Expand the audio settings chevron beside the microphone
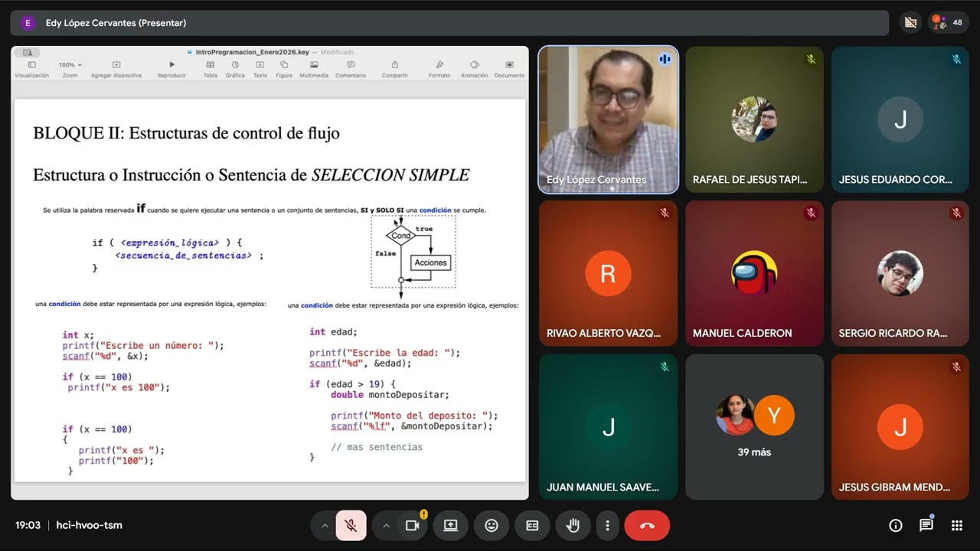This screenshot has width=980, height=551. [x=325, y=526]
